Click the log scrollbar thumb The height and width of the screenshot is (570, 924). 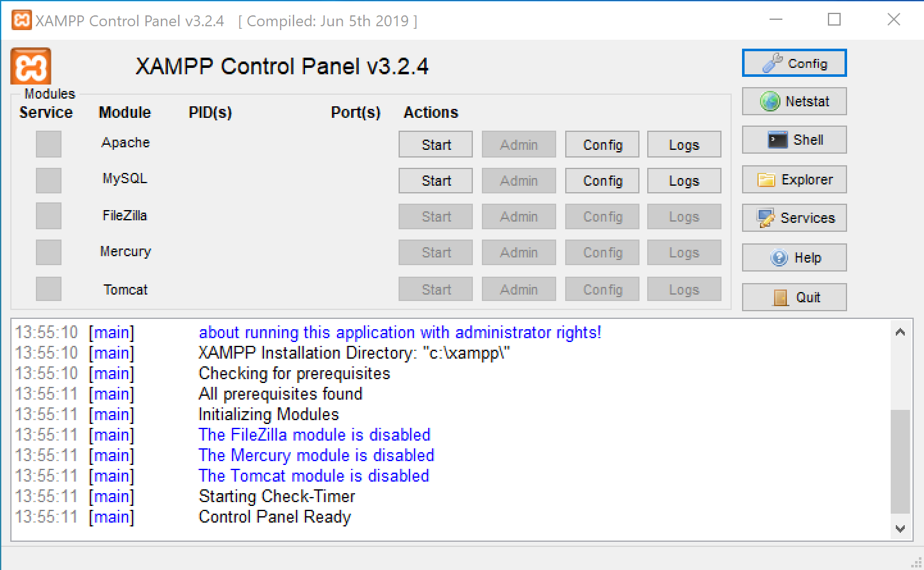click(x=900, y=461)
